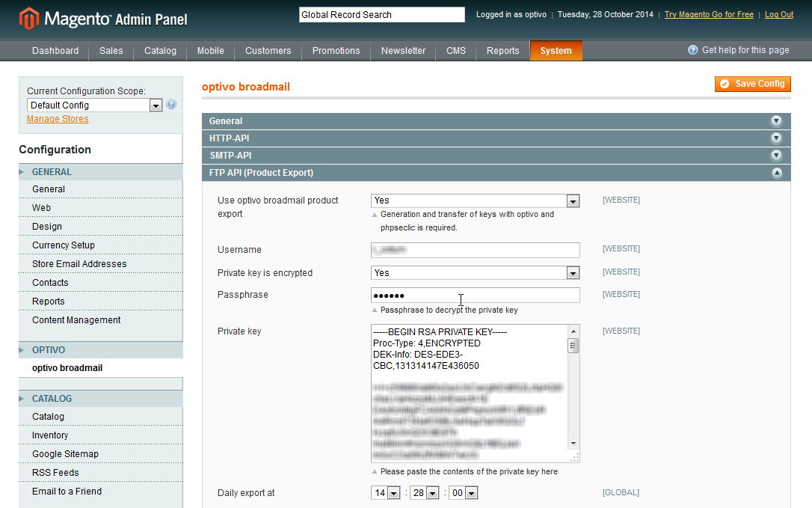Open the Catalog menu
Image resolution: width=812 pixels, height=508 pixels.
(161, 51)
